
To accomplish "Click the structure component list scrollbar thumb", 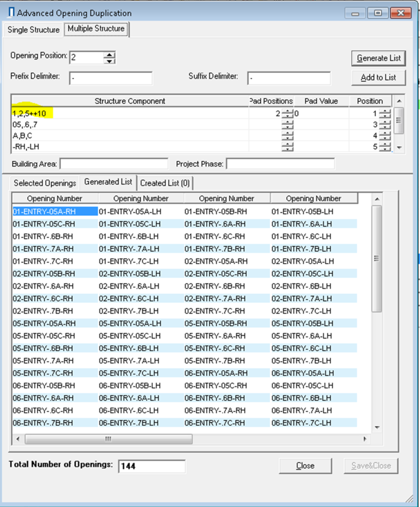I will click(399, 120).
